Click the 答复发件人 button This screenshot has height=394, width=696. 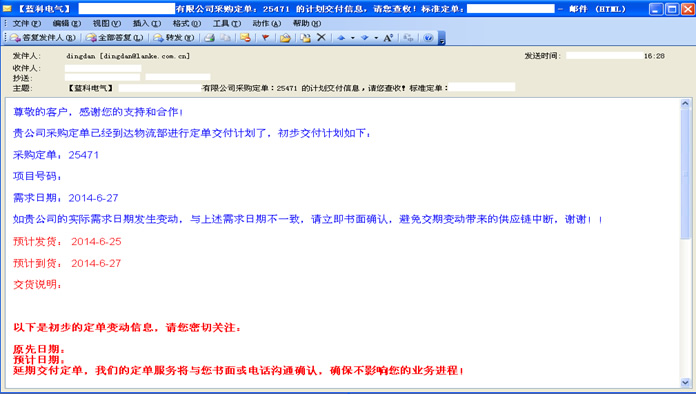tap(43, 38)
